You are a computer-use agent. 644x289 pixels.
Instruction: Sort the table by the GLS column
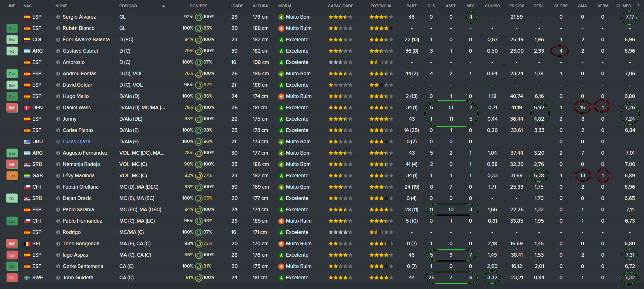click(x=431, y=6)
